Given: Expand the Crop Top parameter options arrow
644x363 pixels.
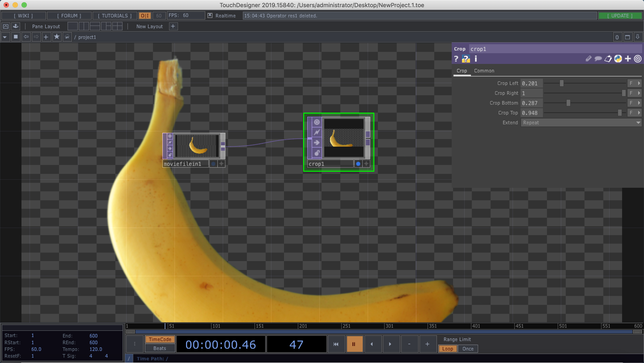Looking at the screenshot, I should 639,113.
